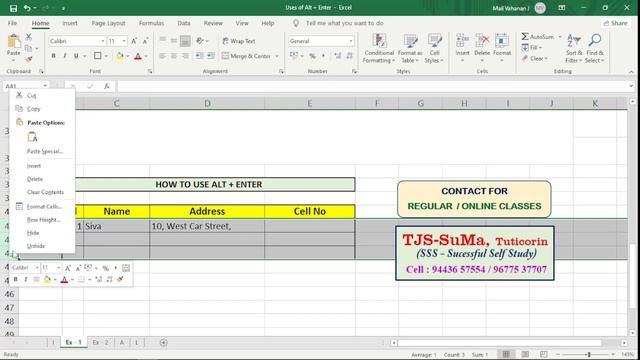This screenshot has height=360, width=640.
Task: Toggle Bold on the mini toolbar
Action: coord(16,279)
